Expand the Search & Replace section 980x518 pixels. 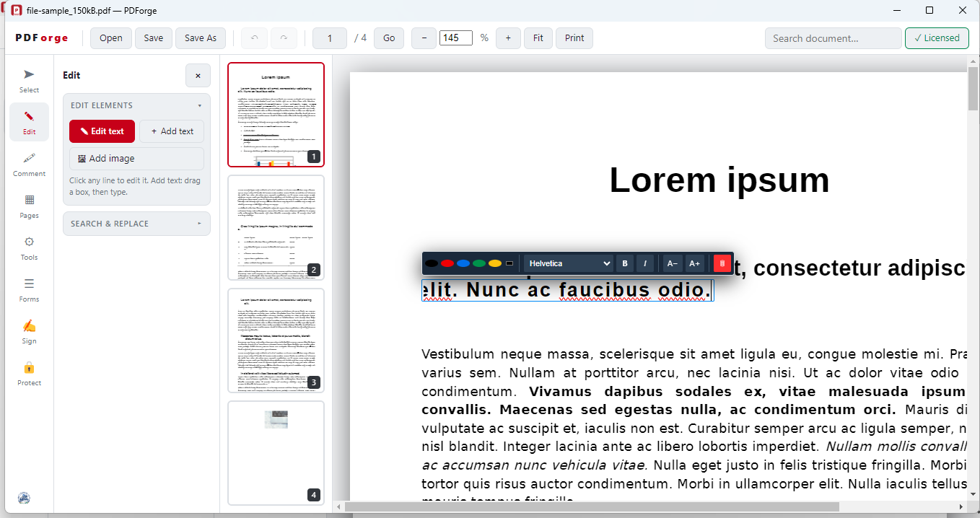point(136,224)
